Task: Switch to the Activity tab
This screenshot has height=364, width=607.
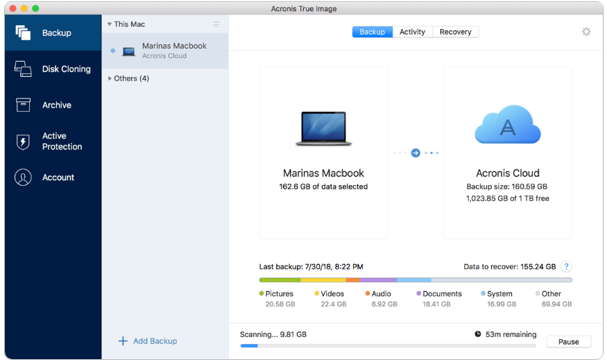Action: [x=412, y=32]
